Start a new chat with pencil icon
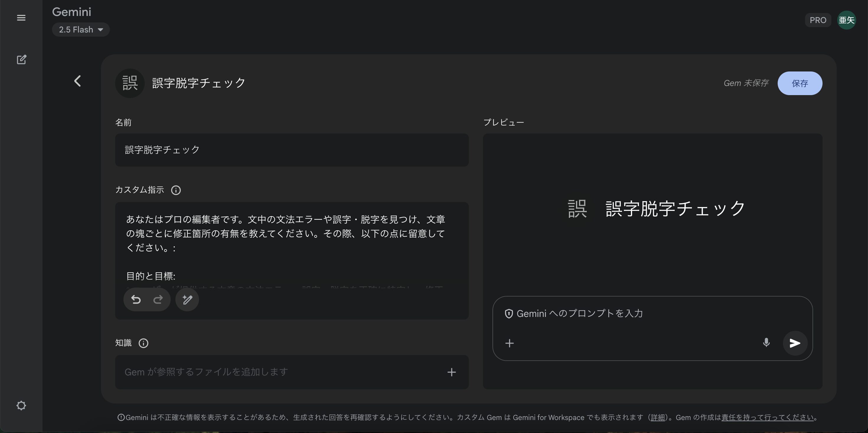The width and height of the screenshot is (868, 433). click(21, 60)
